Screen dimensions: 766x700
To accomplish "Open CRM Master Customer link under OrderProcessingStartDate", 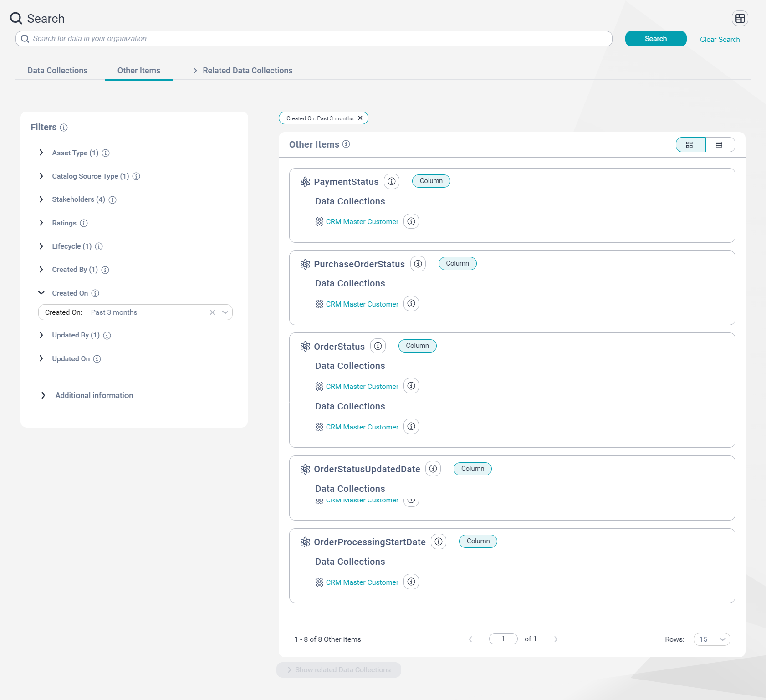I will [x=362, y=582].
